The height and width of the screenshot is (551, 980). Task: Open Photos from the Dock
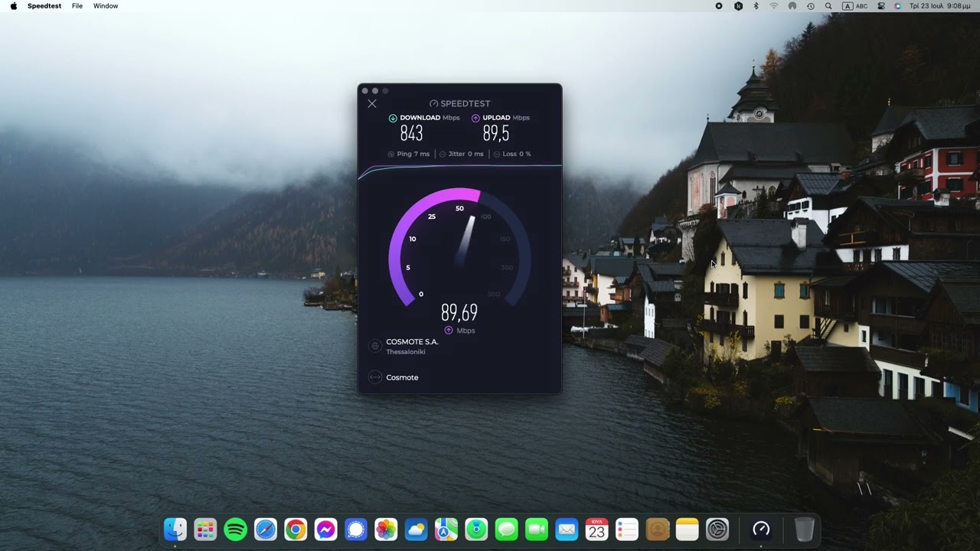386,529
